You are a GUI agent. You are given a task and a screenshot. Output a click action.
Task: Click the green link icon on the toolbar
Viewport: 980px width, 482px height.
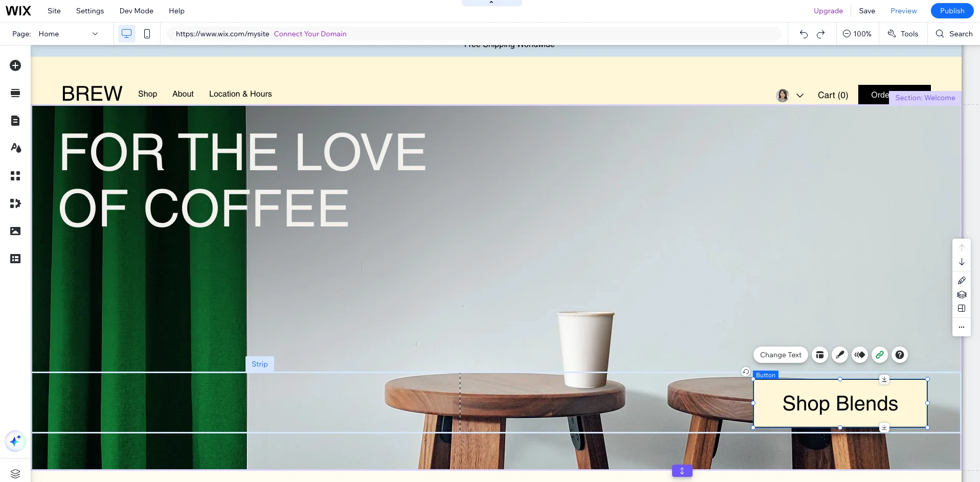[879, 355]
